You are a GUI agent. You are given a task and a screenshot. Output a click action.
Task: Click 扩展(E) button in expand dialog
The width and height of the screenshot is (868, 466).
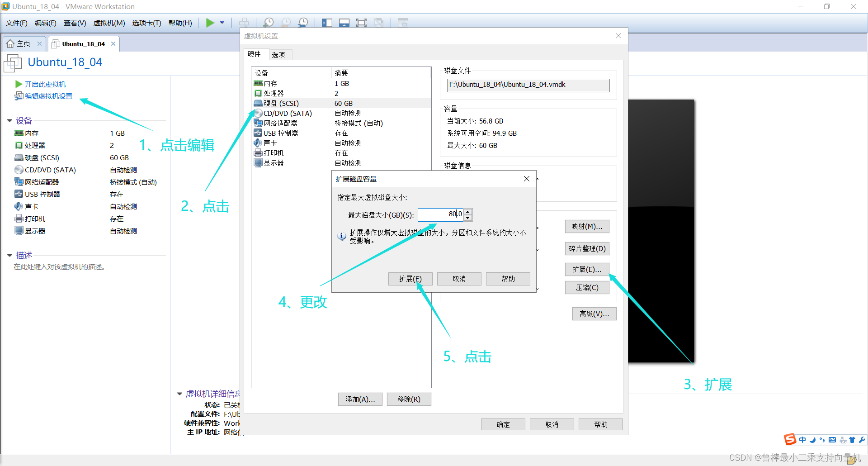(410, 279)
